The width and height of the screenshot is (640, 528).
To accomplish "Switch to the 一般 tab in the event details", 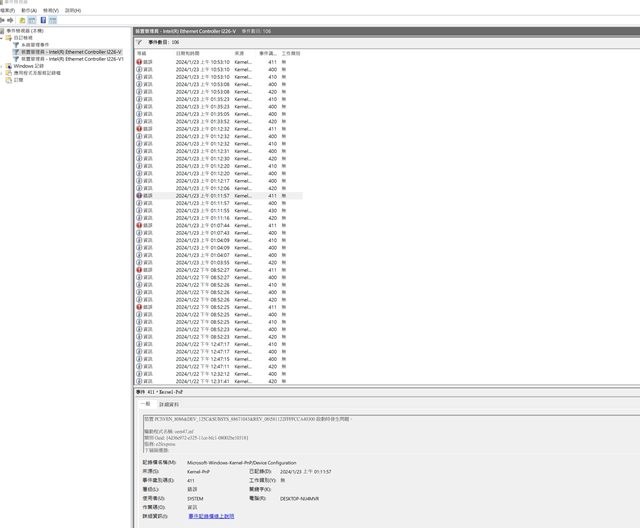I will coord(146,404).
